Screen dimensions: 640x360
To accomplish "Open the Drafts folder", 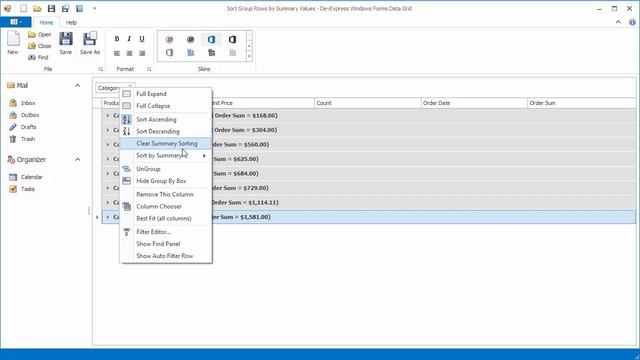I will coord(23,127).
